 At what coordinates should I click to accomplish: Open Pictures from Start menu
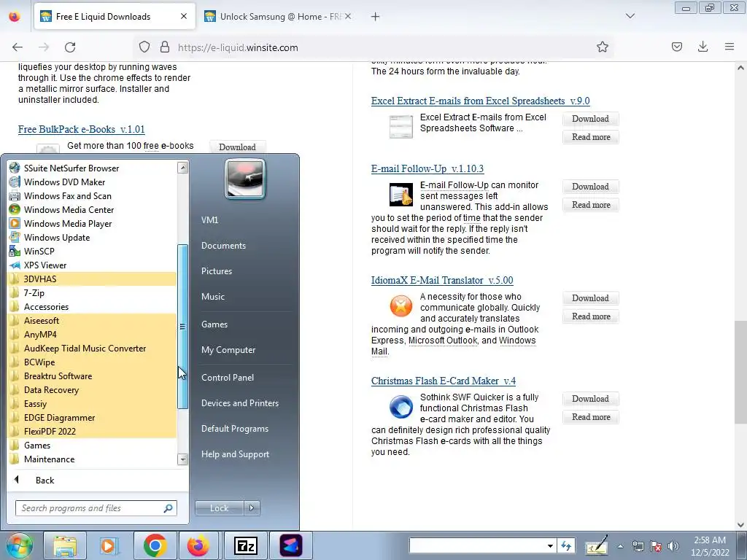(217, 271)
